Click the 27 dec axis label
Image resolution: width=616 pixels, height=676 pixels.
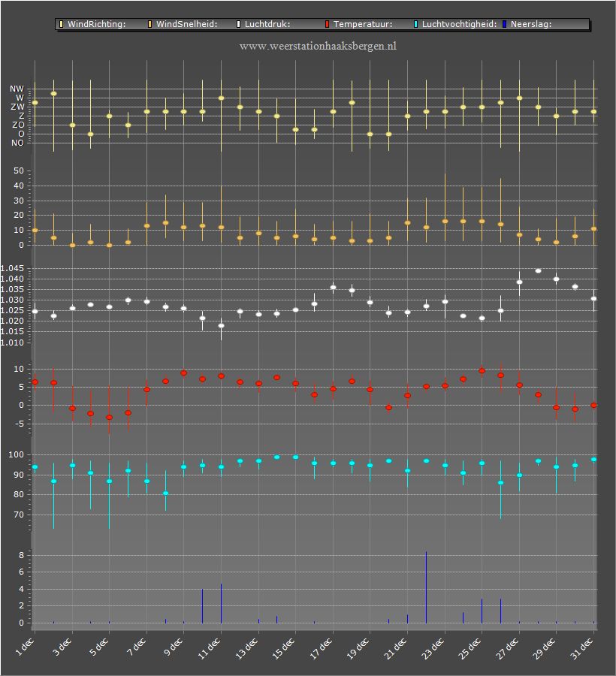[x=507, y=648]
